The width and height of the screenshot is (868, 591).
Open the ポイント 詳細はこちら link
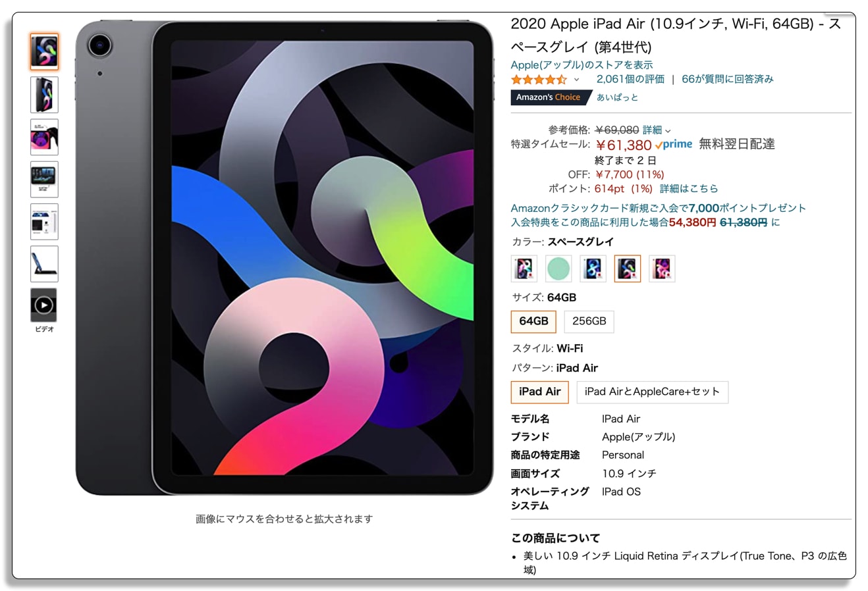point(689,188)
